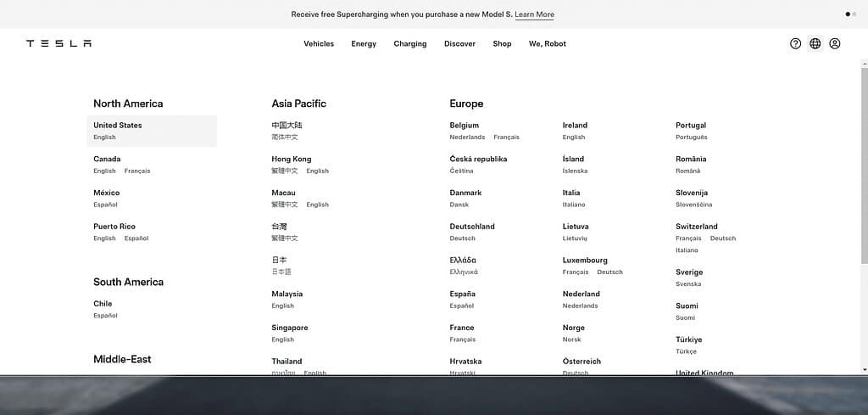This screenshot has height=415, width=868.
Task: Click the globe region selector icon
Action: pos(815,44)
